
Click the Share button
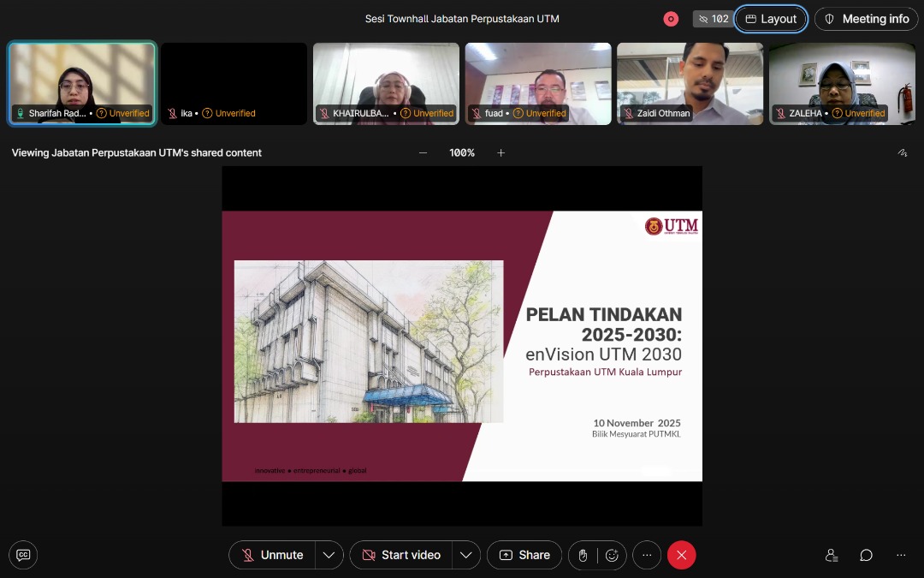(x=524, y=555)
